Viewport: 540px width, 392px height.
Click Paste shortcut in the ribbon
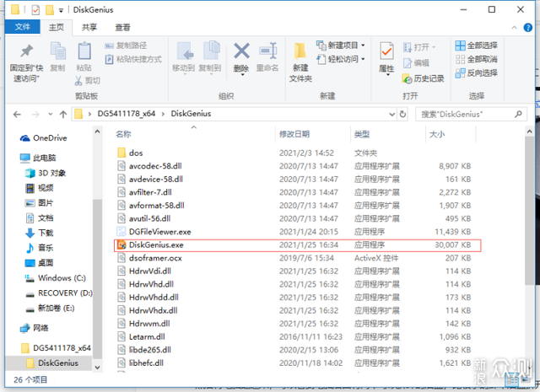pyautogui.click(x=133, y=59)
